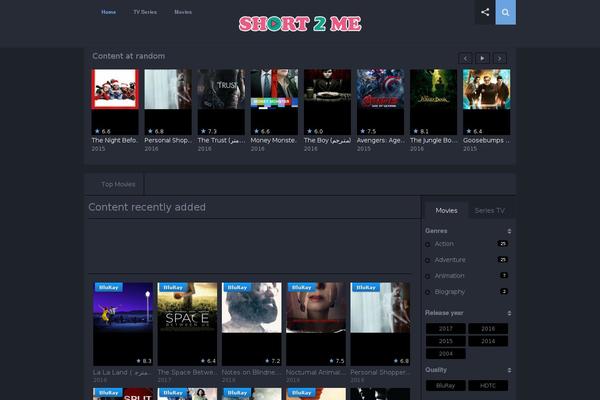Collapse the Genres section arrows

pyautogui.click(x=507, y=231)
